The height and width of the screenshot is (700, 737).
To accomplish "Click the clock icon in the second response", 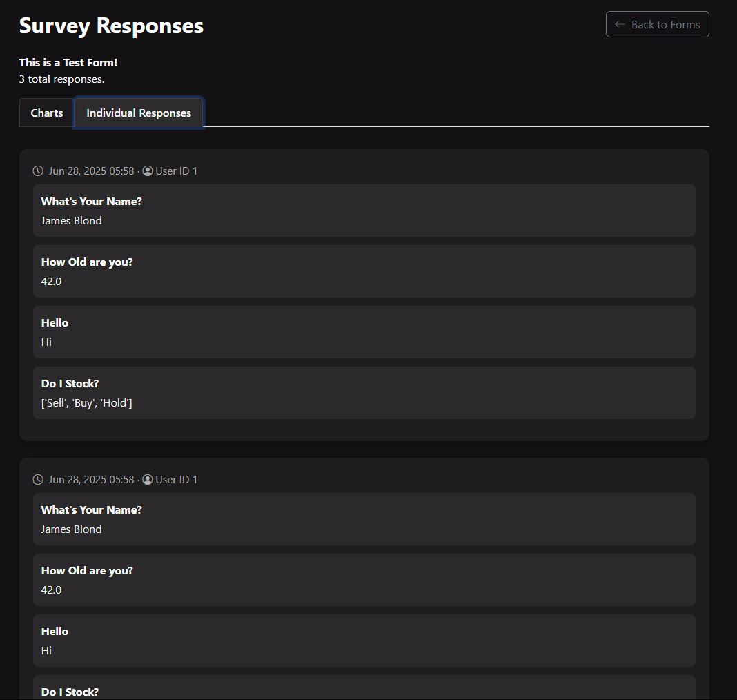I will coord(38,480).
